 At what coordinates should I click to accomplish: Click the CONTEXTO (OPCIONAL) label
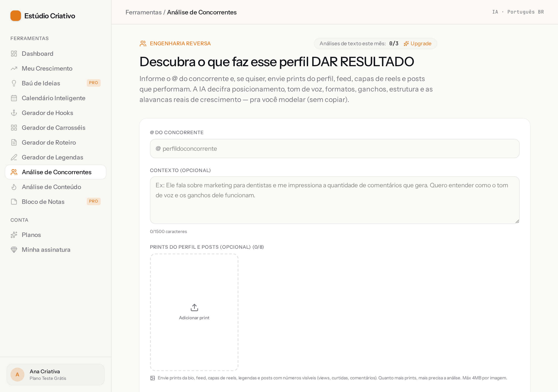click(x=180, y=171)
